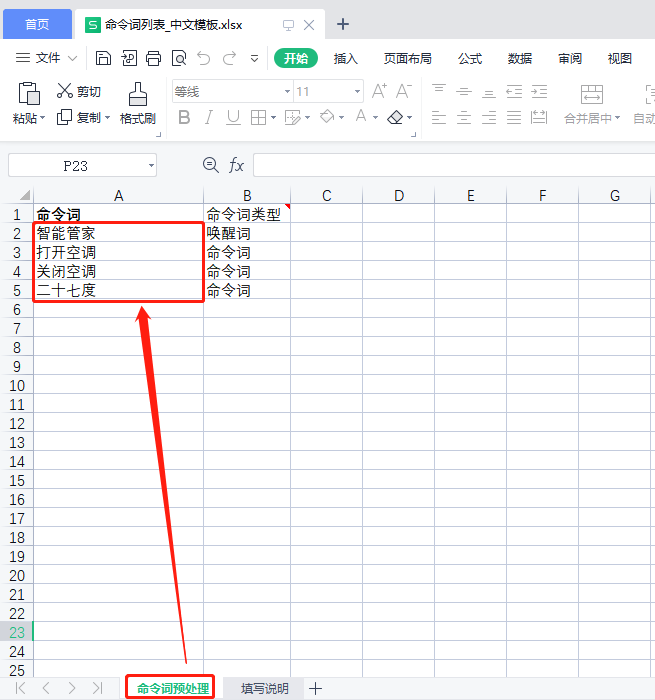Open the font name 等线 dropdown
The height and width of the screenshot is (700, 655).
pos(287,91)
